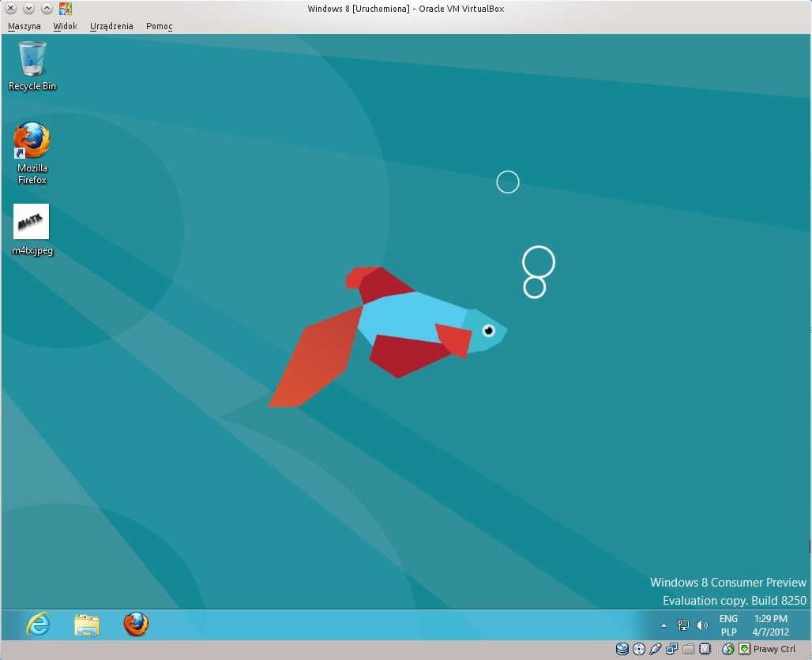
Task: Click the network adapters status icon
Action: pos(671,649)
